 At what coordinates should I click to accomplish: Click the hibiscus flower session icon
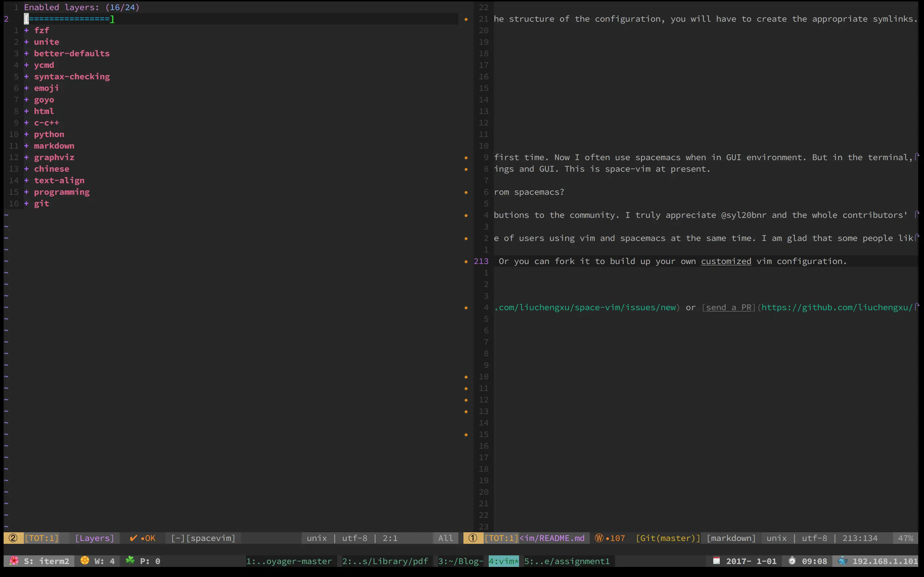tap(14, 561)
